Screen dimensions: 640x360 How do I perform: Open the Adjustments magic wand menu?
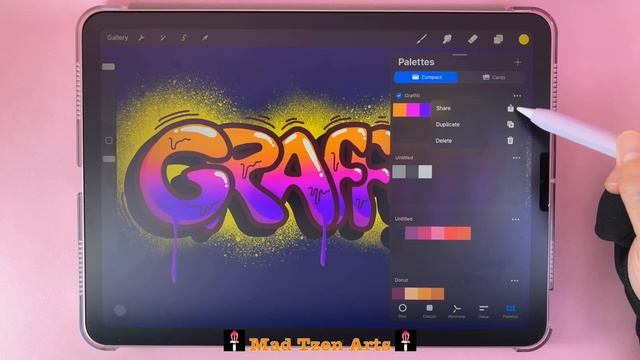click(x=163, y=38)
